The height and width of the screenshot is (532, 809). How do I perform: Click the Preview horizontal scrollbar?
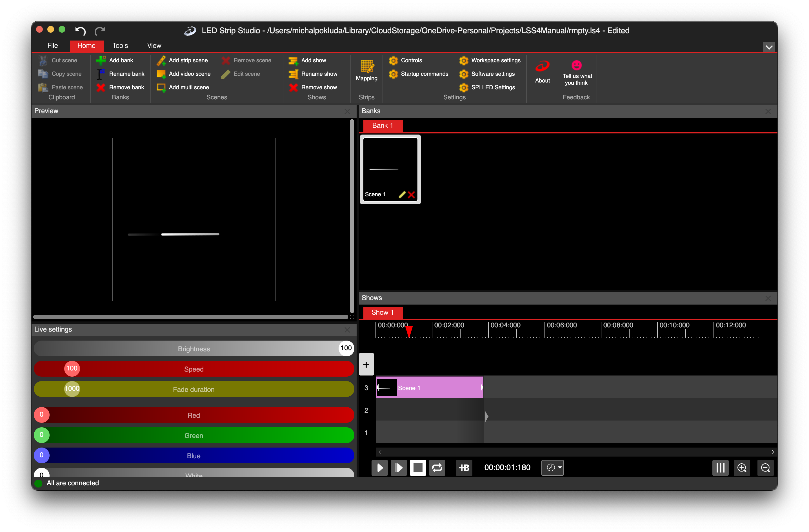pyautogui.click(x=191, y=317)
